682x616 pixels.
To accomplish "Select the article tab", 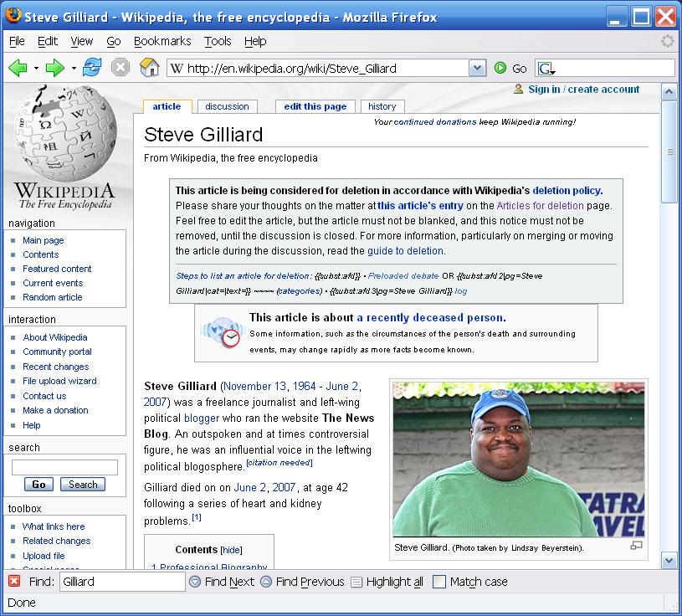I will [167, 106].
